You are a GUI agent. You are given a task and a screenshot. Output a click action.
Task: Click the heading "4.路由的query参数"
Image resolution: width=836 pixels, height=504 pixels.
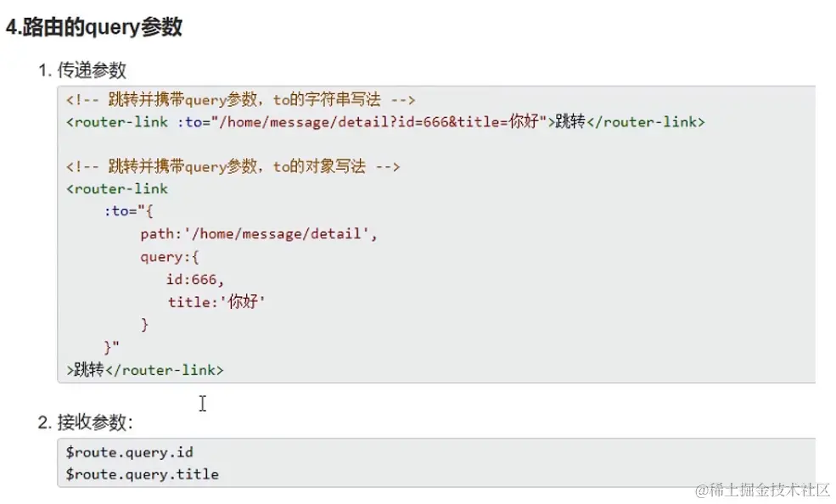[x=93, y=27]
